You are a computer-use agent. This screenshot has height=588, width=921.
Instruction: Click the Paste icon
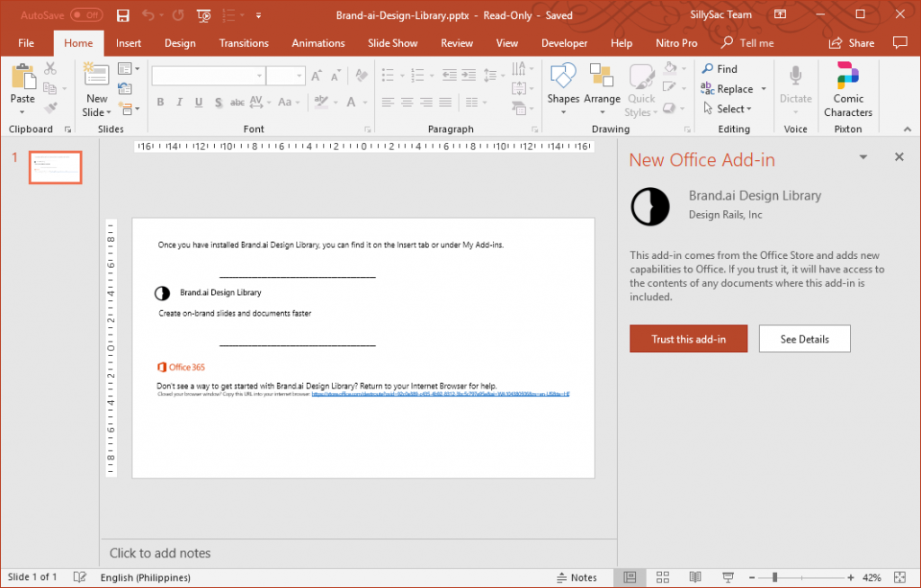(22, 81)
